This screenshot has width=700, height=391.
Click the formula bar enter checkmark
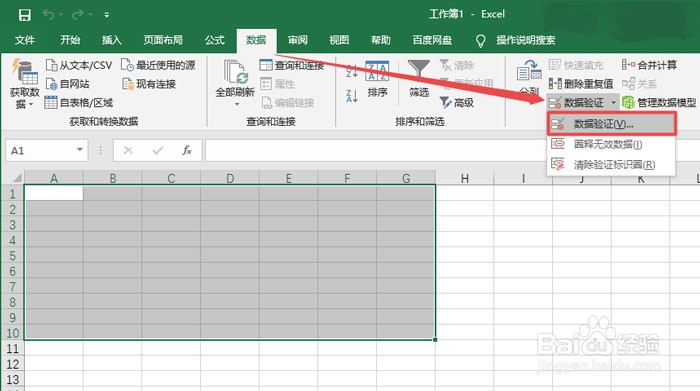[158, 150]
